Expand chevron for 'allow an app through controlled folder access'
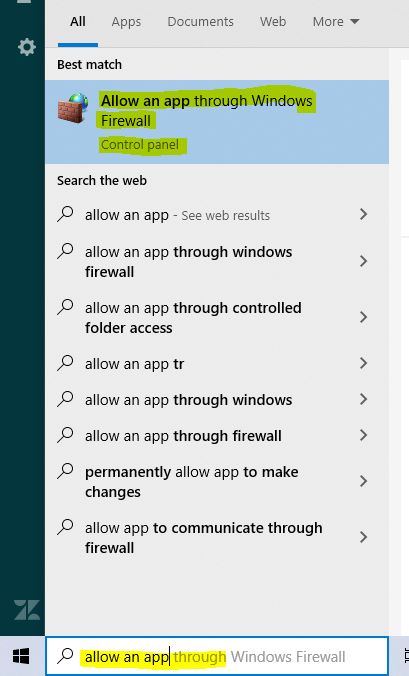409x676 pixels. pos(363,317)
